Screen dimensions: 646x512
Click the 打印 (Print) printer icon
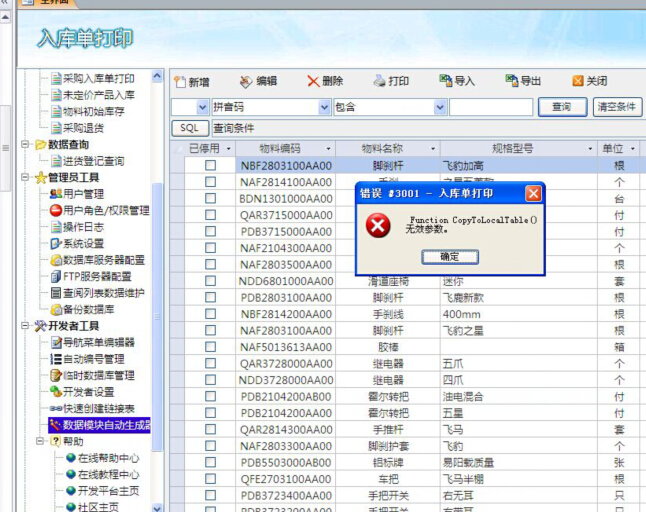[379, 82]
